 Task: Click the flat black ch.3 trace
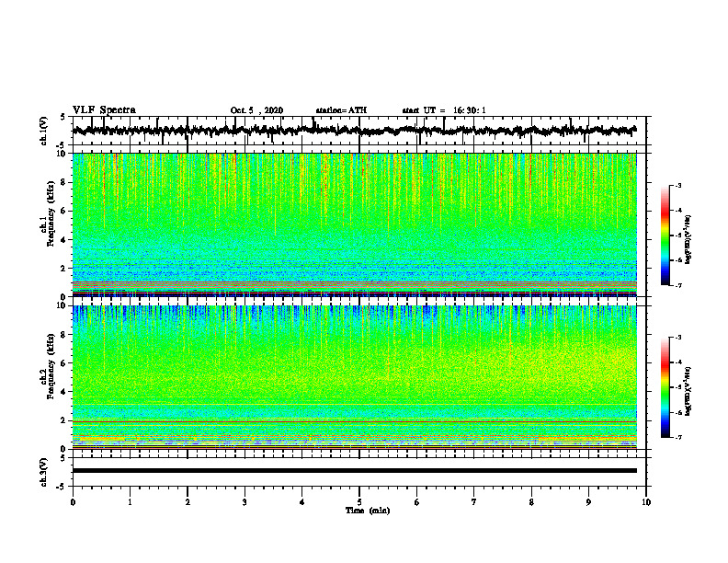(354, 471)
